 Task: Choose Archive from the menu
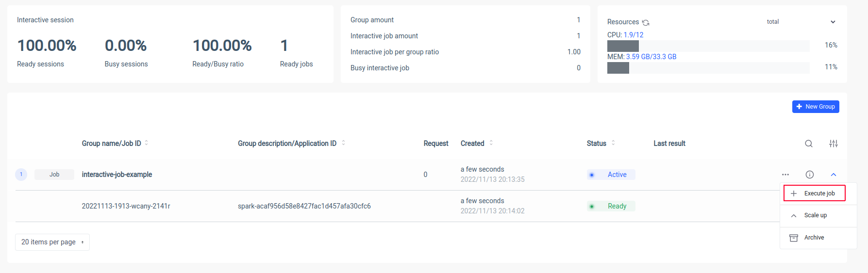coord(818,238)
